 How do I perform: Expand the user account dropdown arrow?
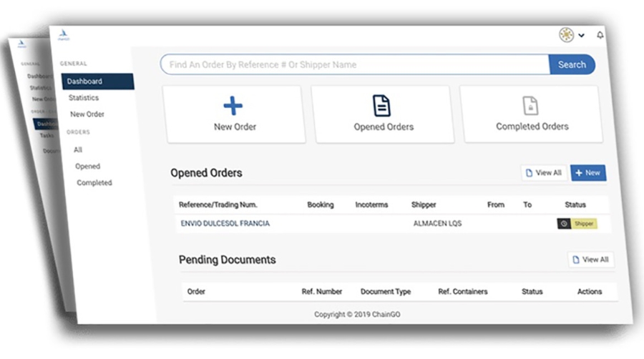(582, 35)
